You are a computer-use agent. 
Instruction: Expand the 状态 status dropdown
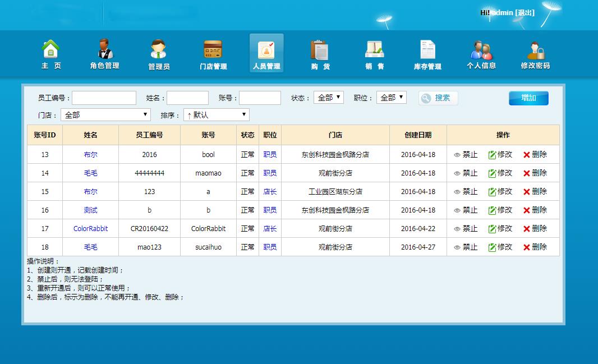328,98
